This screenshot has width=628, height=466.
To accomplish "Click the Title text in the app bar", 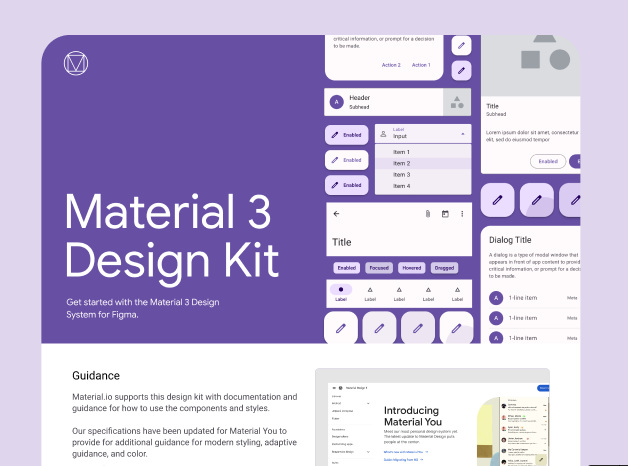I will point(342,242).
